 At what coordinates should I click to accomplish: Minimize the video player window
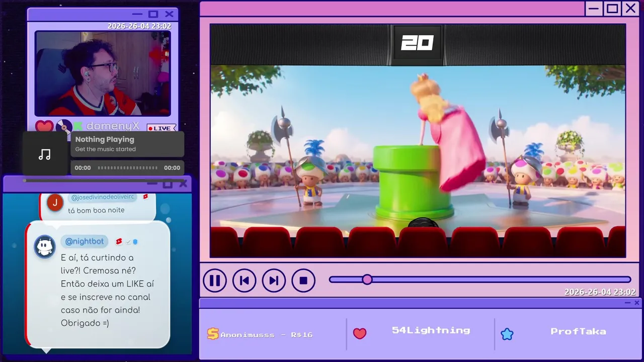coord(594,9)
